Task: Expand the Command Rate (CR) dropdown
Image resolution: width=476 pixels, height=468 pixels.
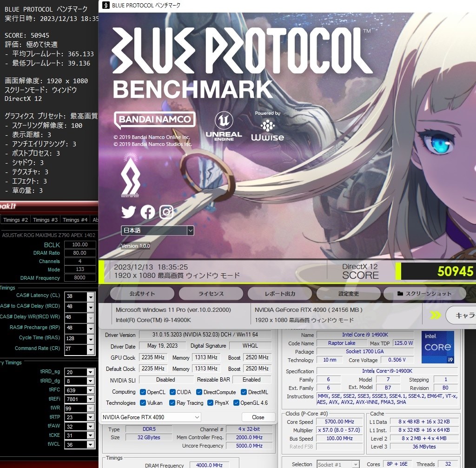Action: [x=91, y=349]
